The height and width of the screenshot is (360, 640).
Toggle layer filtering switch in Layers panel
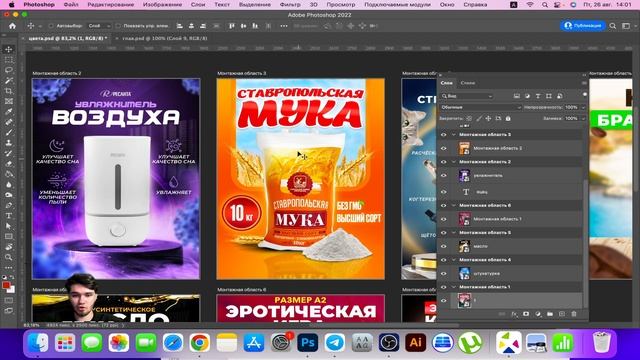(584, 95)
